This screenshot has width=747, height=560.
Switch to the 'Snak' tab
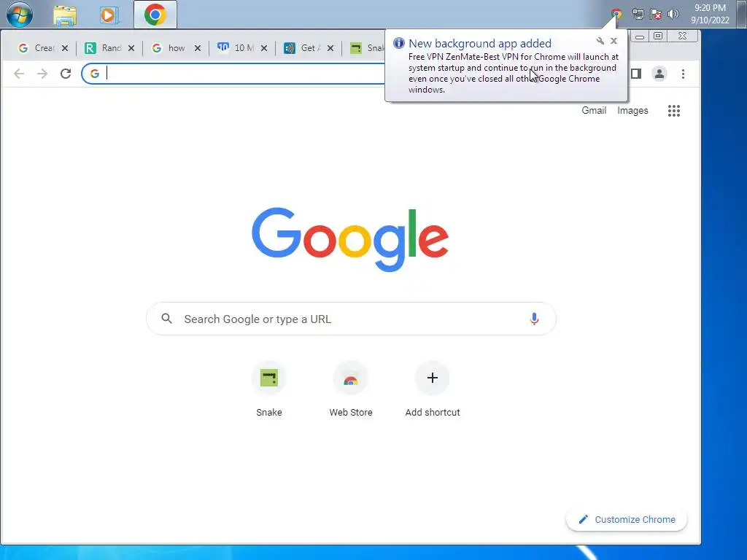click(x=367, y=48)
